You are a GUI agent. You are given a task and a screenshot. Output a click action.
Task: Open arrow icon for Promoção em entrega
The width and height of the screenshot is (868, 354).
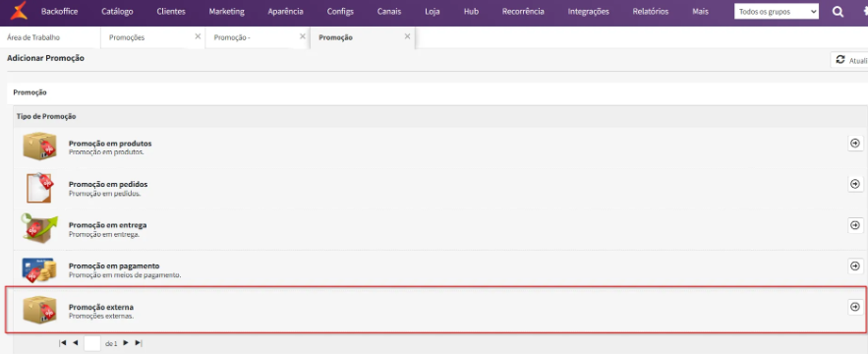[x=855, y=225]
